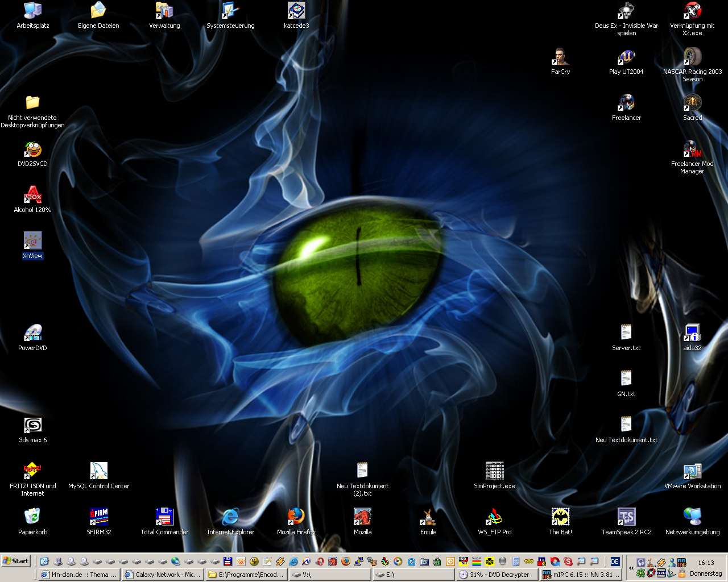Click the Total Commander desktop icon
Screen dimensions: 728x582
[x=164, y=517]
